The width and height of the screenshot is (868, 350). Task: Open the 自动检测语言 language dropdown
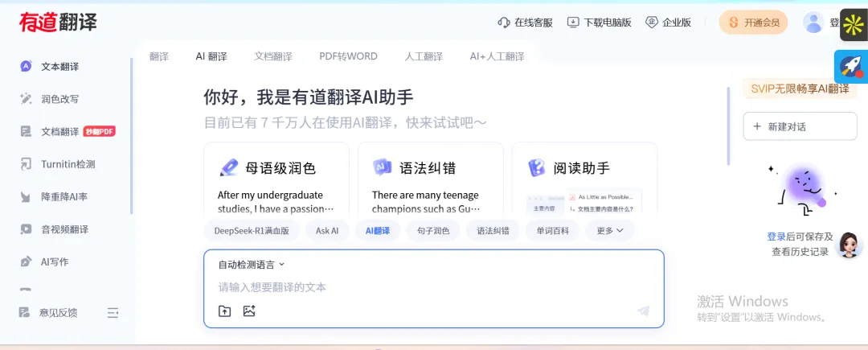252,265
